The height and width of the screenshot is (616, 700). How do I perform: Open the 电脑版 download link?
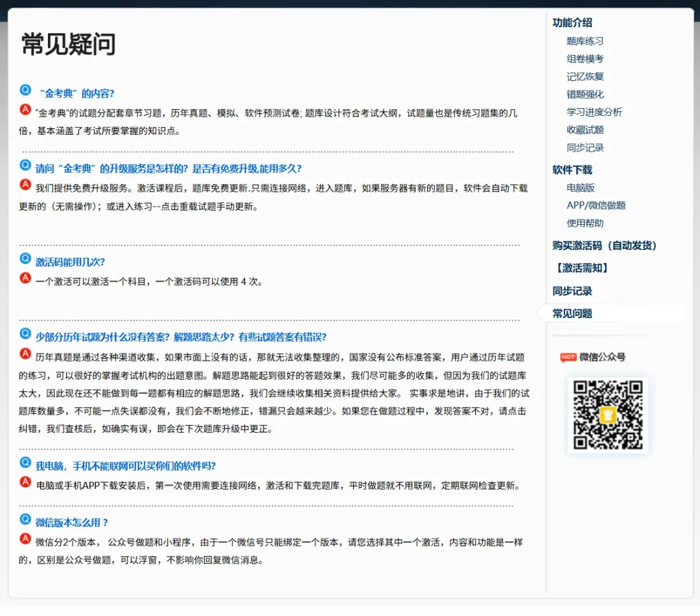[580, 188]
